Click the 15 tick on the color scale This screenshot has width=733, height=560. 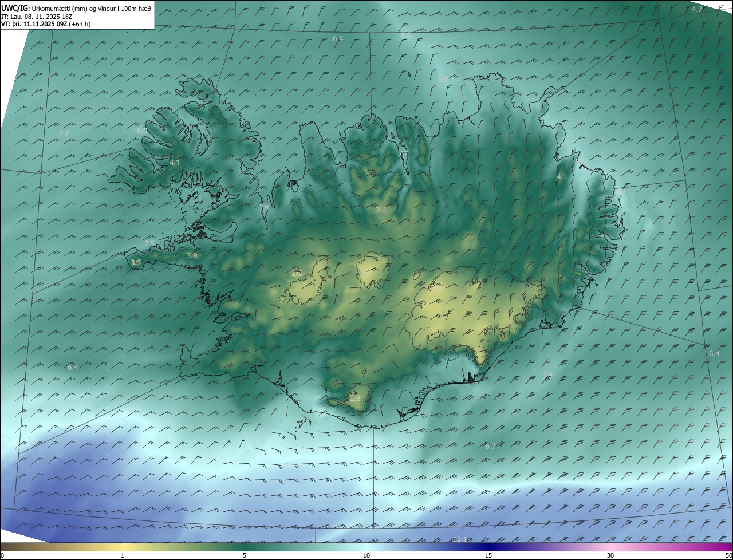(488, 555)
